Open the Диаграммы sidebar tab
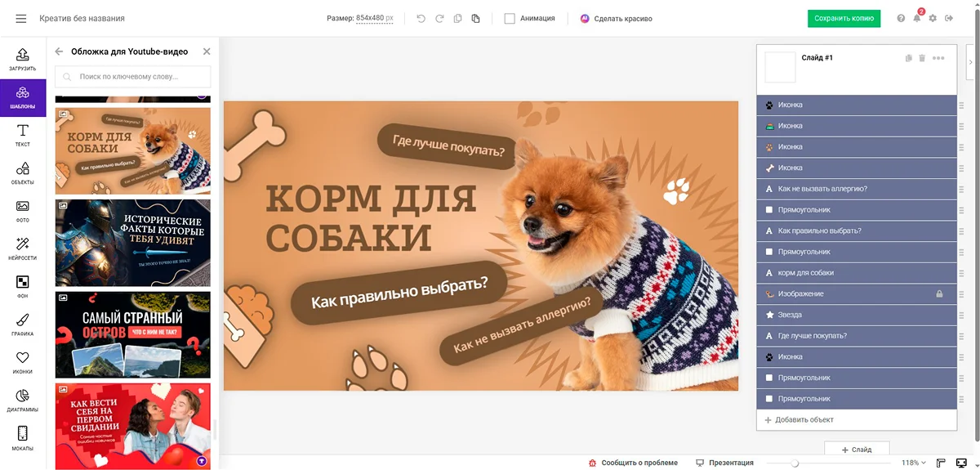Viewport: 980px width, 470px height. coord(23,401)
